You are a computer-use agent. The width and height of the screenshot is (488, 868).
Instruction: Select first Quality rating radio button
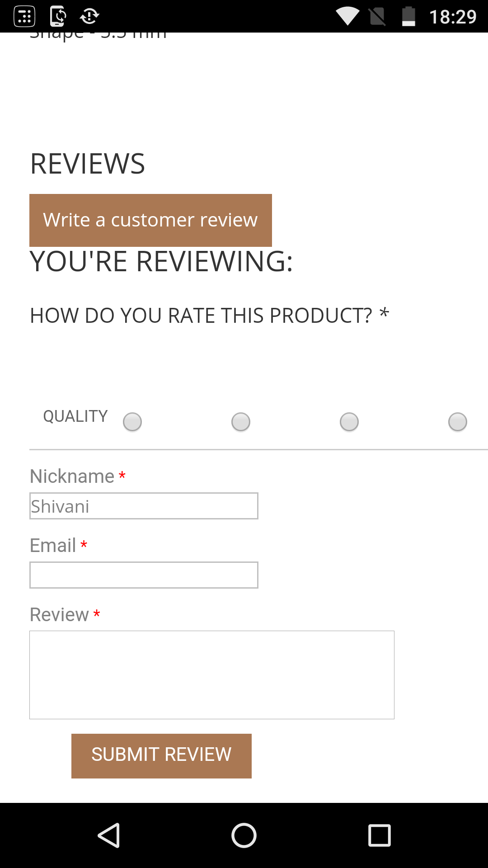[x=132, y=422]
